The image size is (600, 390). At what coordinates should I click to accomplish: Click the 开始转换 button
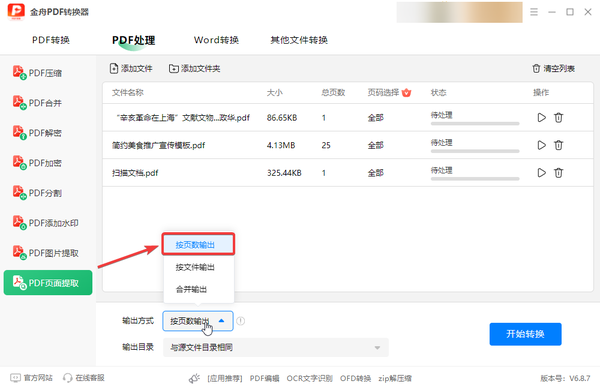pos(525,334)
